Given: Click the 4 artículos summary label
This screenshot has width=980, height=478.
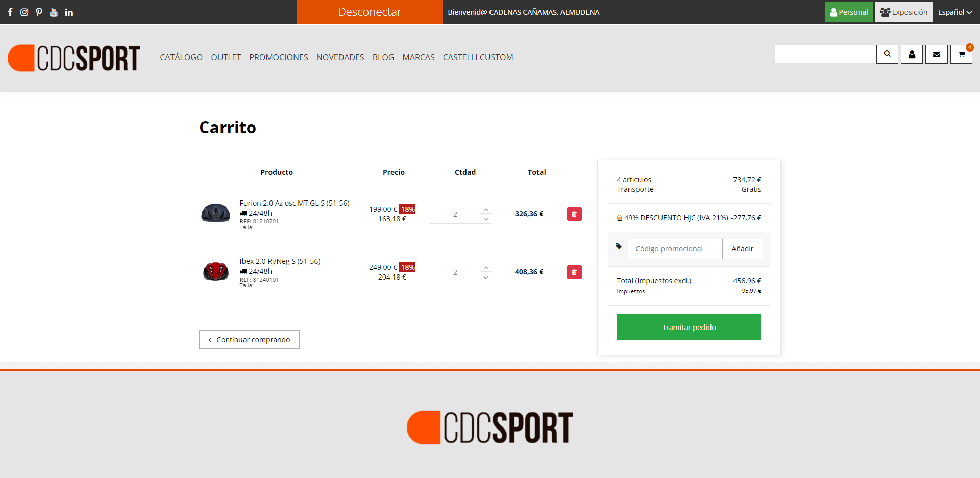Looking at the screenshot, I should 634,180.
